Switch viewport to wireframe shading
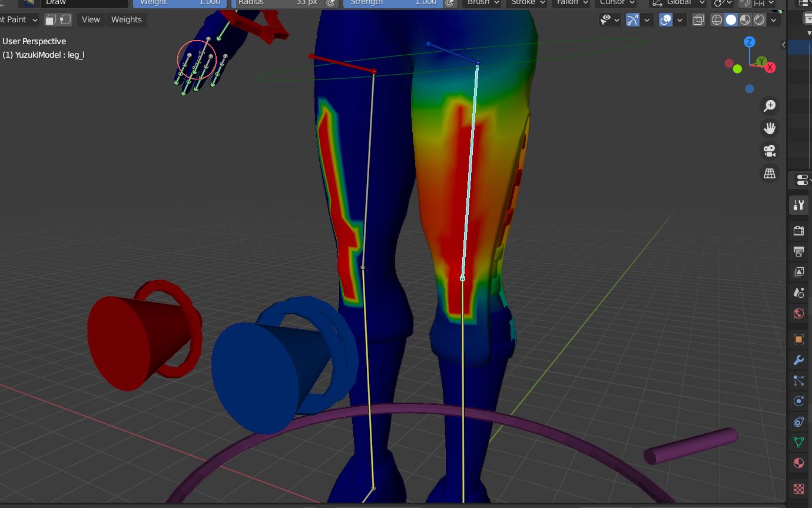Viewport: 812px width, 508px height. point(717,19)
